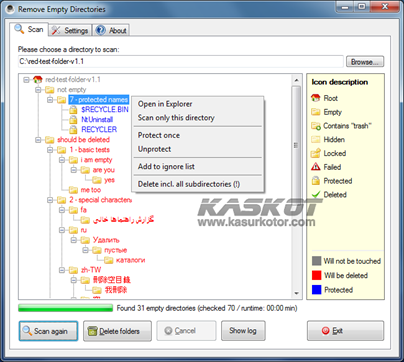Click the Show log button
Image resolution: width=404 pixels, height=362 pixels.
point(243,331)
